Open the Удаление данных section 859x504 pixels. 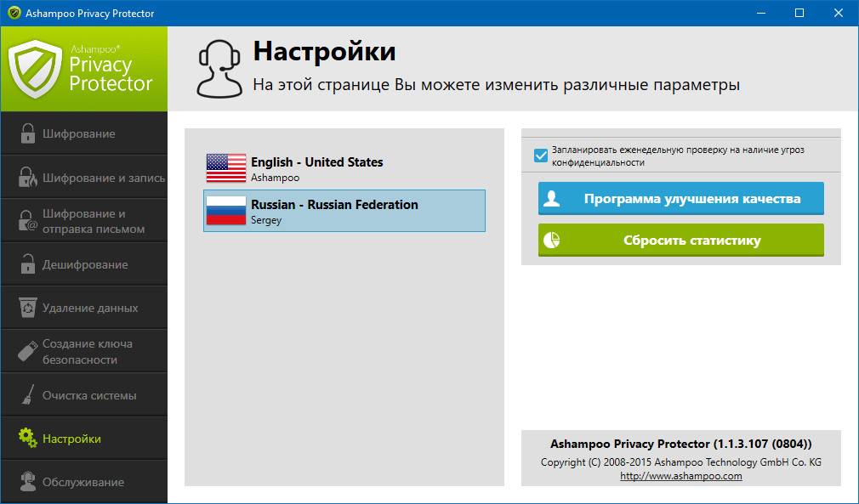84,308
